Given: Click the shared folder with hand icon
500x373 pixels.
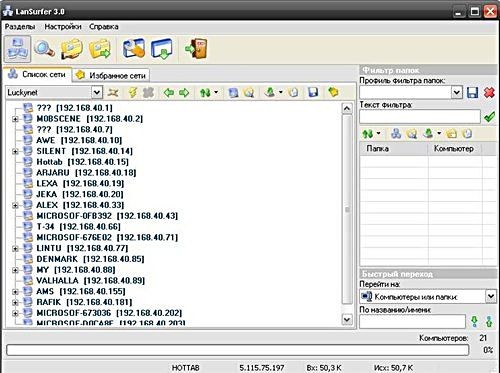Looking at the screenshot, I should pyautogui.click(x=72, y=49).
